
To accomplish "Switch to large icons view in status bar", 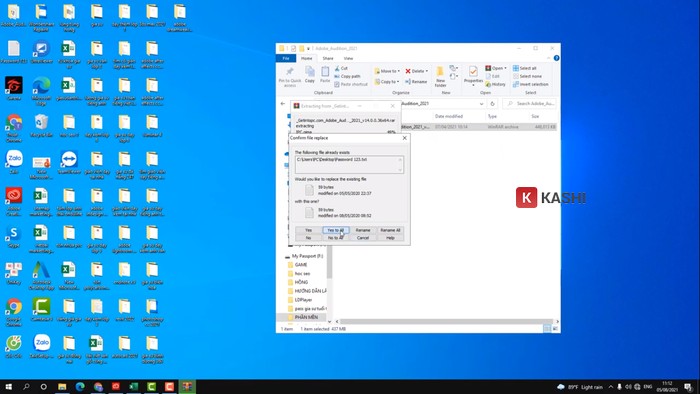I will click(x=555, y=329).
